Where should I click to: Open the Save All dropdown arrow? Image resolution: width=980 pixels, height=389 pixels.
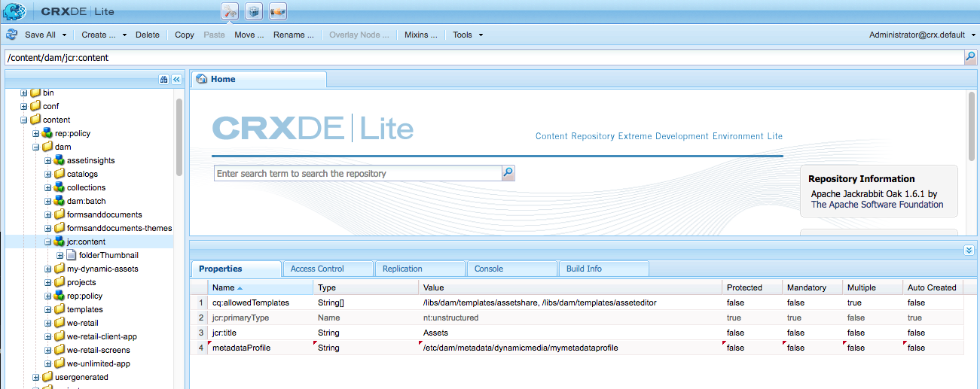(x=64, y=35)
